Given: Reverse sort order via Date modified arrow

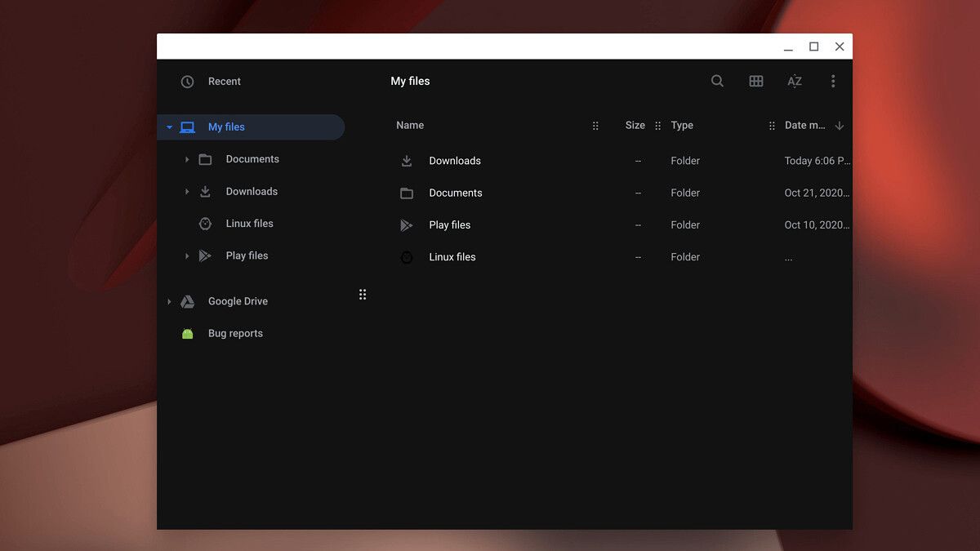Looking at the screenshot, I should 840,125.
